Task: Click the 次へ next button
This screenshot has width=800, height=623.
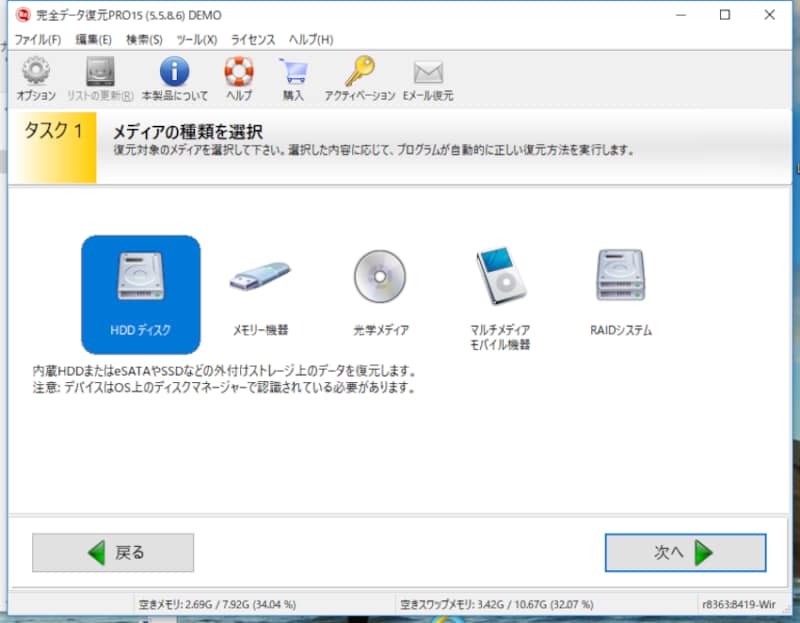Action: 685,553
